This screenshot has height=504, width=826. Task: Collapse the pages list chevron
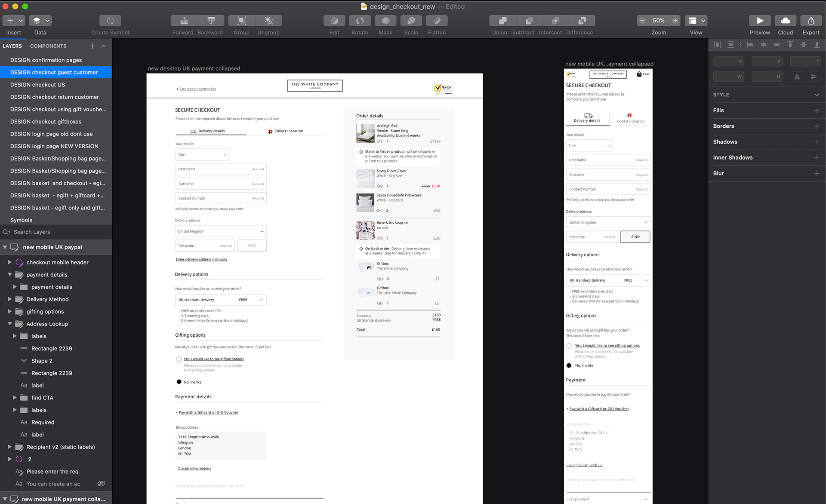(104, 46)
